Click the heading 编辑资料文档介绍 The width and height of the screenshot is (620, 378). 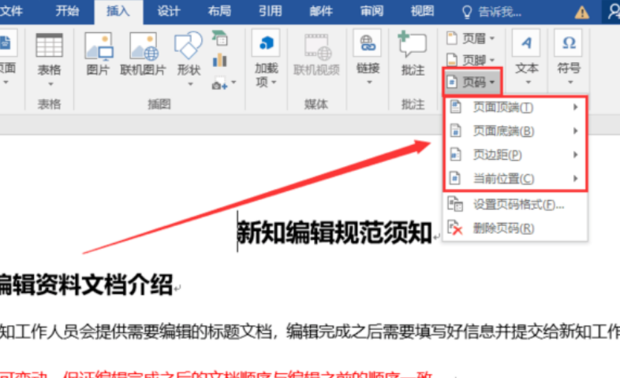click(x=86, y=284)
